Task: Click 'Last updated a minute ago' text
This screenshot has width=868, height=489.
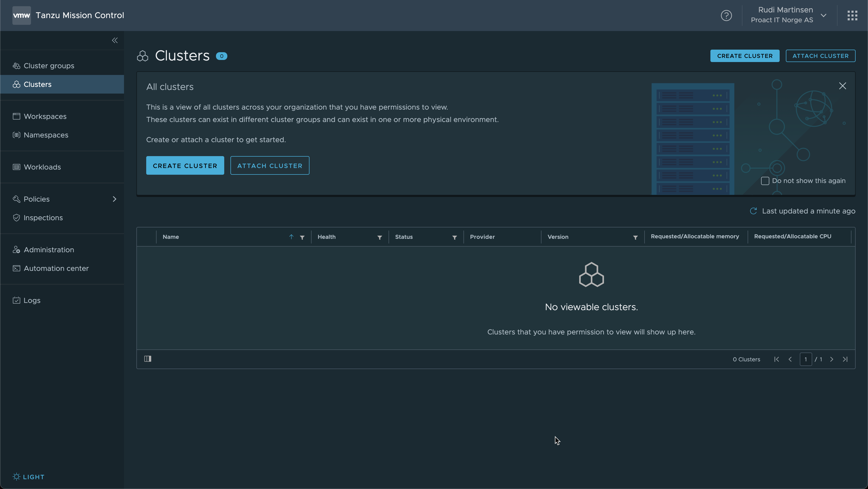Action: (x=808, y=211)
